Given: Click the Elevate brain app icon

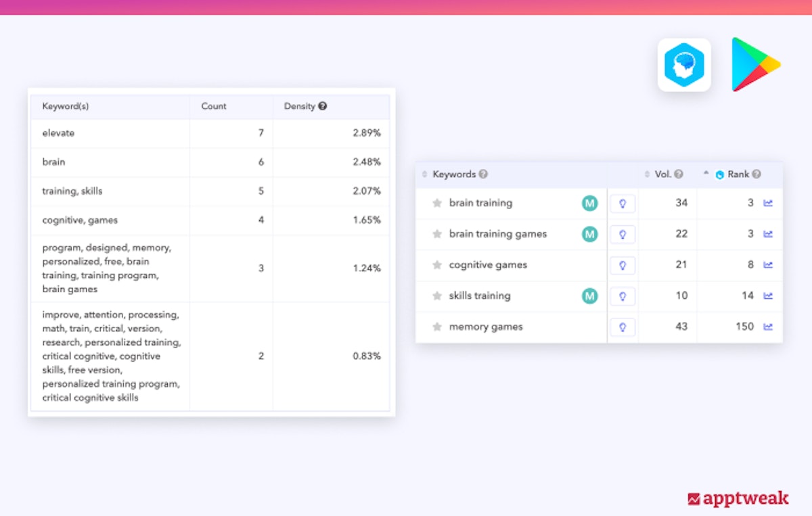Looking at the screenshot, I should [684, 65].
